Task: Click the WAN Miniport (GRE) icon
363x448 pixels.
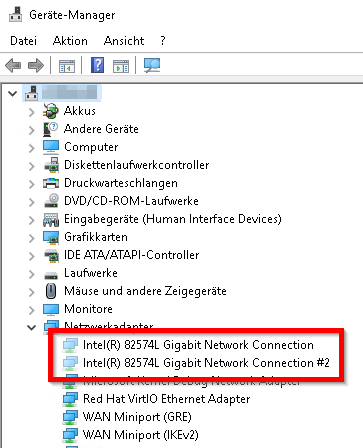Action: (70, 417)
